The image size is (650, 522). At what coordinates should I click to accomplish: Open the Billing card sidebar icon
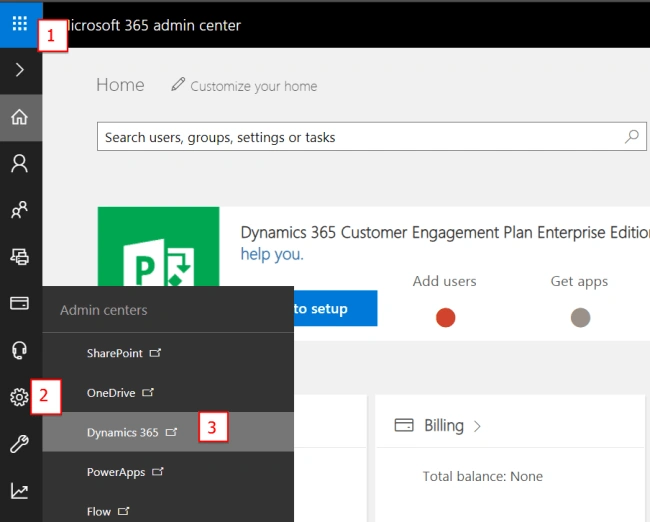click(x=19, y=303)
